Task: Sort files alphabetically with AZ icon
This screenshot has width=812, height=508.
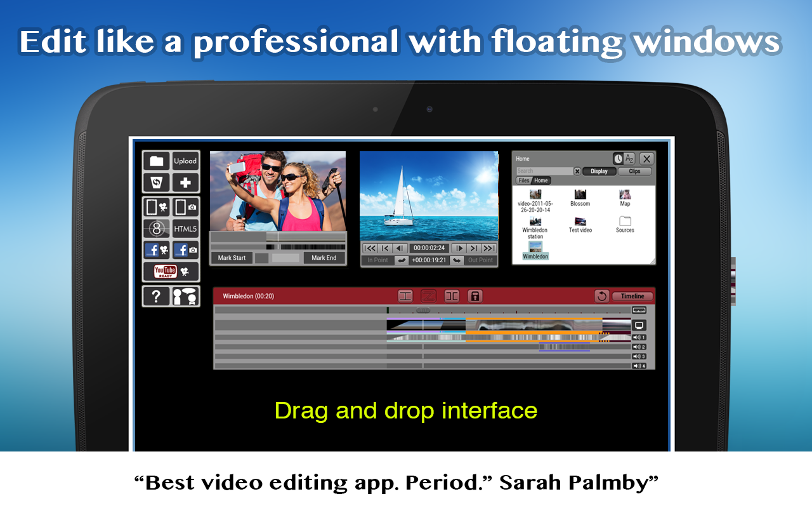Action: point(629,159)
